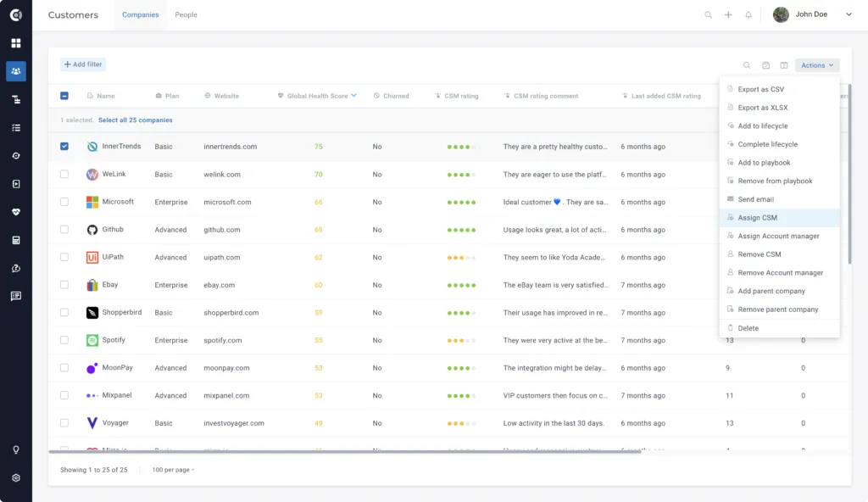Viewport: 868px width, 502px height.
Task: Collapse the Actions dropdown button
Action: click(x=817, y=65)
